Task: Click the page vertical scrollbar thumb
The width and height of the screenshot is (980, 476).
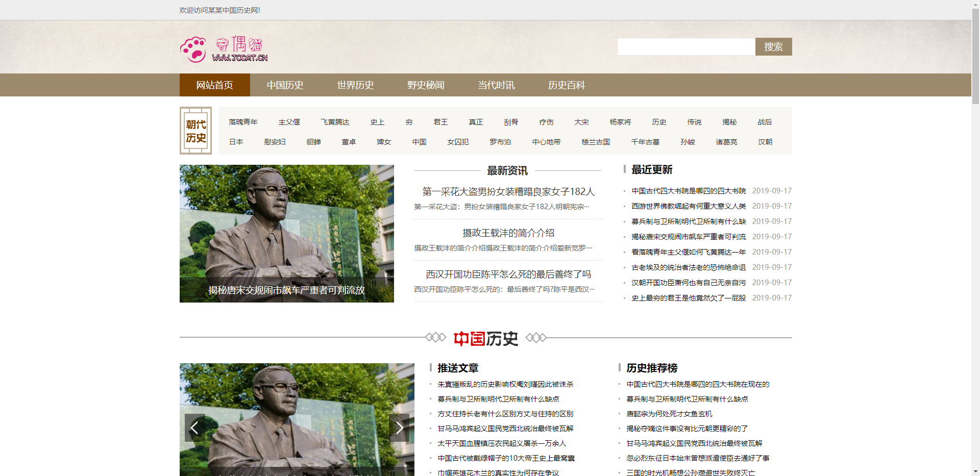Action: pos(975,56)
